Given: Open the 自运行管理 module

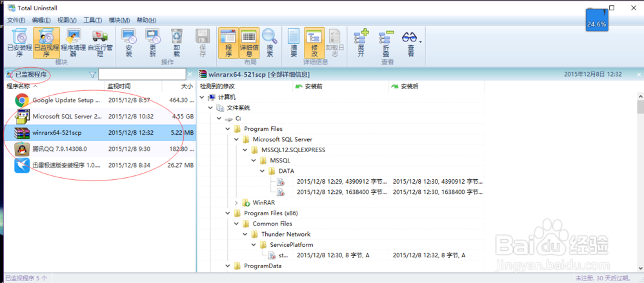Looking at the screenshot, I should (100, 43).
